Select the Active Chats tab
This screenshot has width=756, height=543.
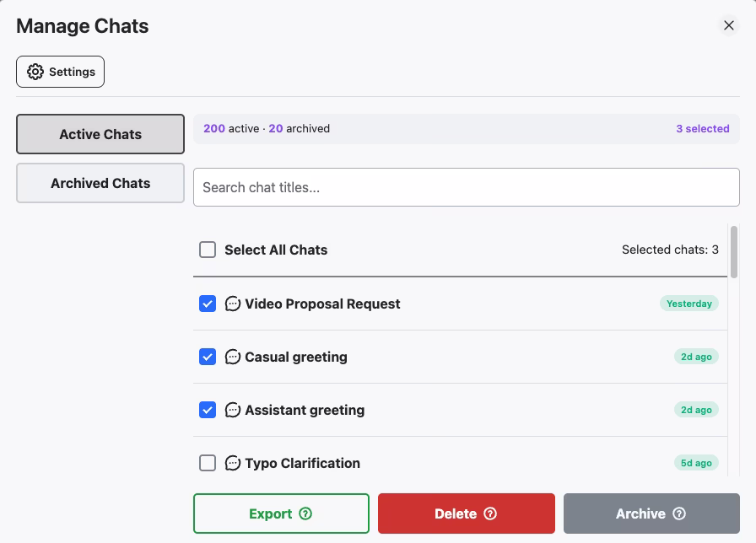pos(100,133)
